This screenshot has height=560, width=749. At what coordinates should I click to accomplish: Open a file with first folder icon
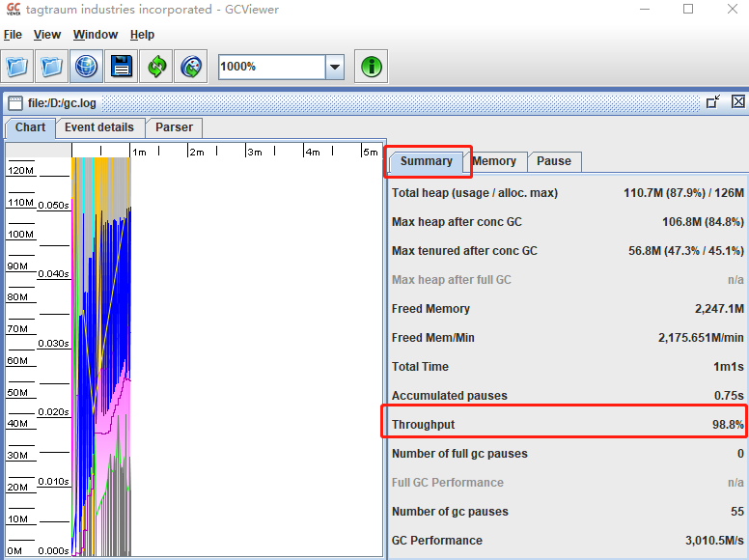(x=17, y=67)
